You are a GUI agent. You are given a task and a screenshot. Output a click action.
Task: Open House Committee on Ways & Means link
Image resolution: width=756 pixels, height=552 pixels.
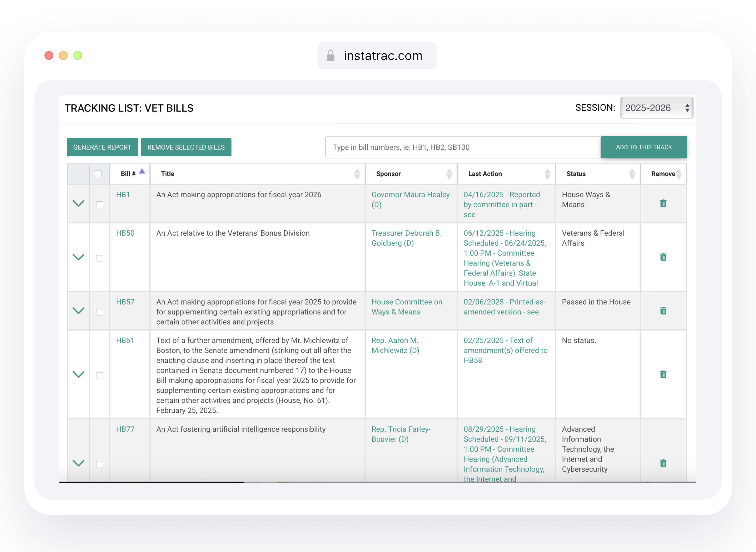pos(407,307)
